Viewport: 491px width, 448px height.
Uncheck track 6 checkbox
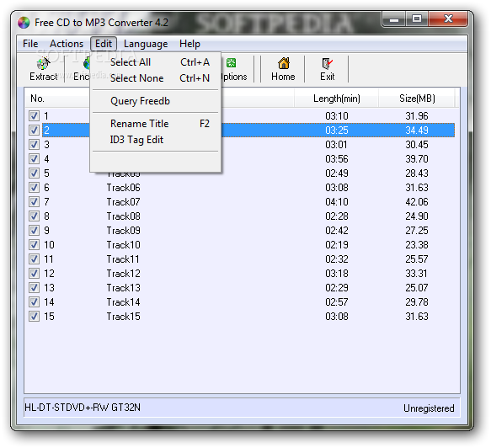coord(34,188)
